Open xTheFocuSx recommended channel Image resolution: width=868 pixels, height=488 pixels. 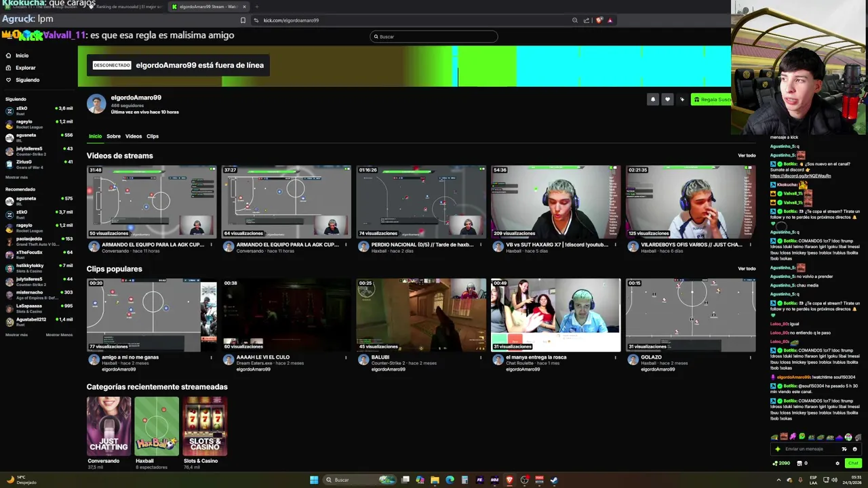tap(39, 254)
